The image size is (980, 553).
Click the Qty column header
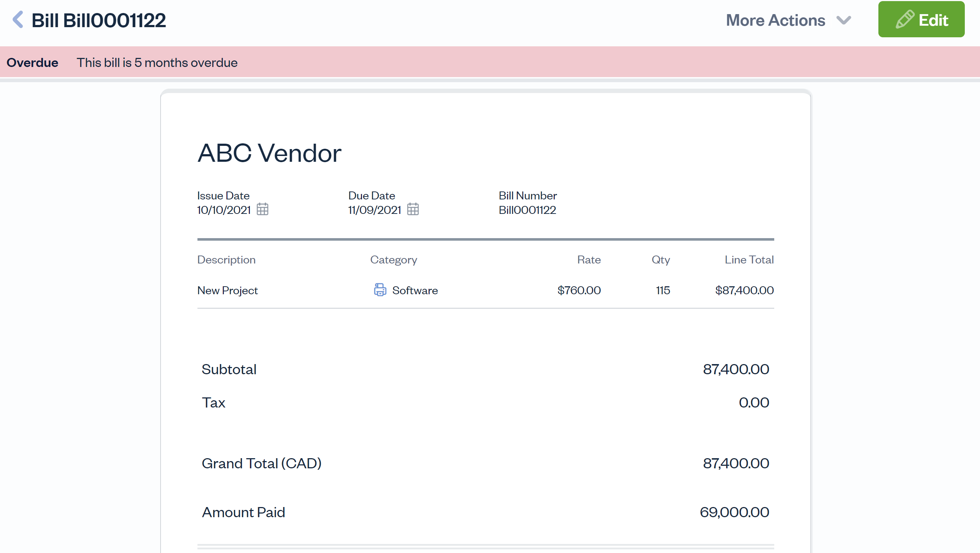coord(661,260)
